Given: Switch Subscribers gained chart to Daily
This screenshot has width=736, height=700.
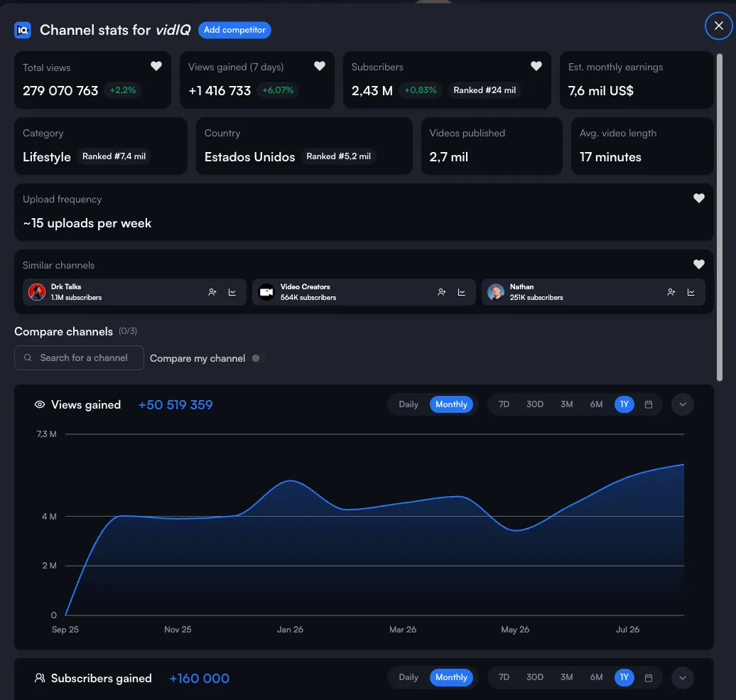Looking at the screenshot, I should (x=408, y=677).
